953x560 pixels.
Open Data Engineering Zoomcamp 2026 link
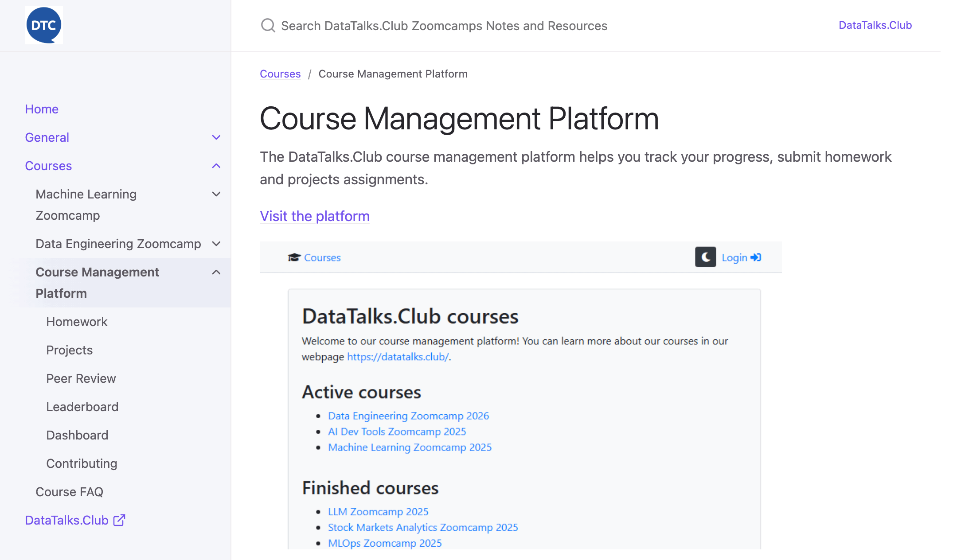408,416
